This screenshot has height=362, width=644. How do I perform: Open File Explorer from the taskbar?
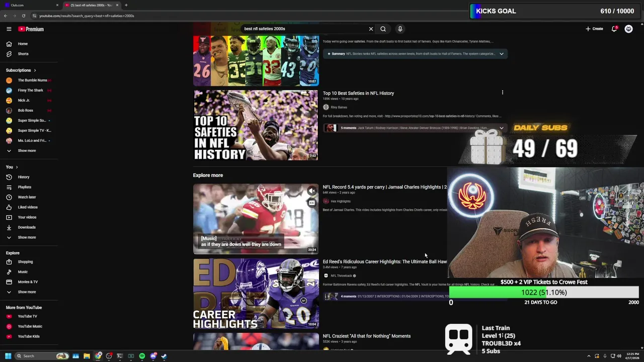87,356
